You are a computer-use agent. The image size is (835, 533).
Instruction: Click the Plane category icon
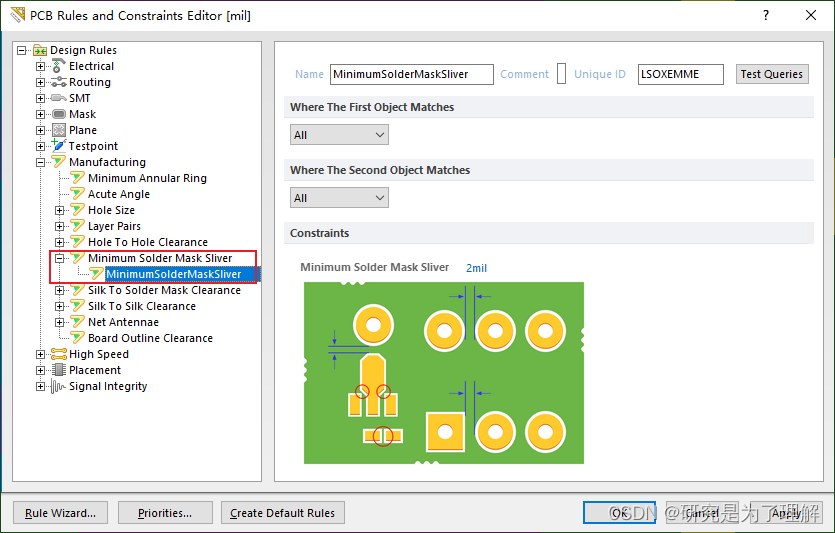click(x=59, y=130)
